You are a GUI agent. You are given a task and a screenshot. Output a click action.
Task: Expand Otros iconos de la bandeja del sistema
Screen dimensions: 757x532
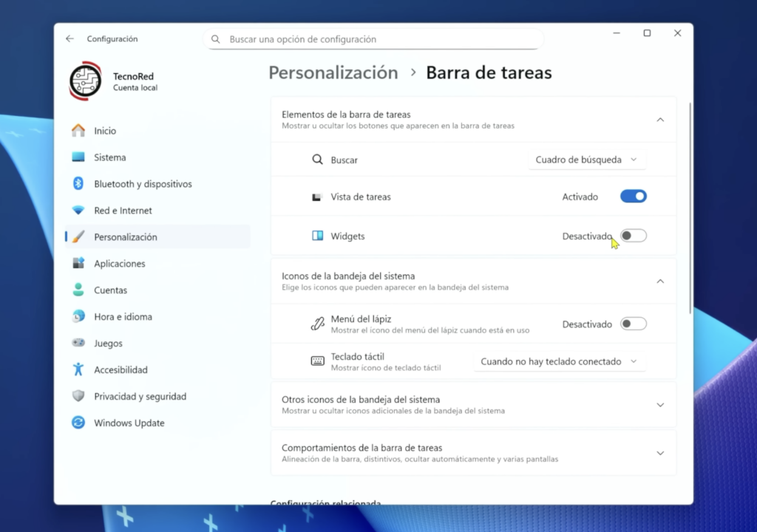tap(660, 405)
